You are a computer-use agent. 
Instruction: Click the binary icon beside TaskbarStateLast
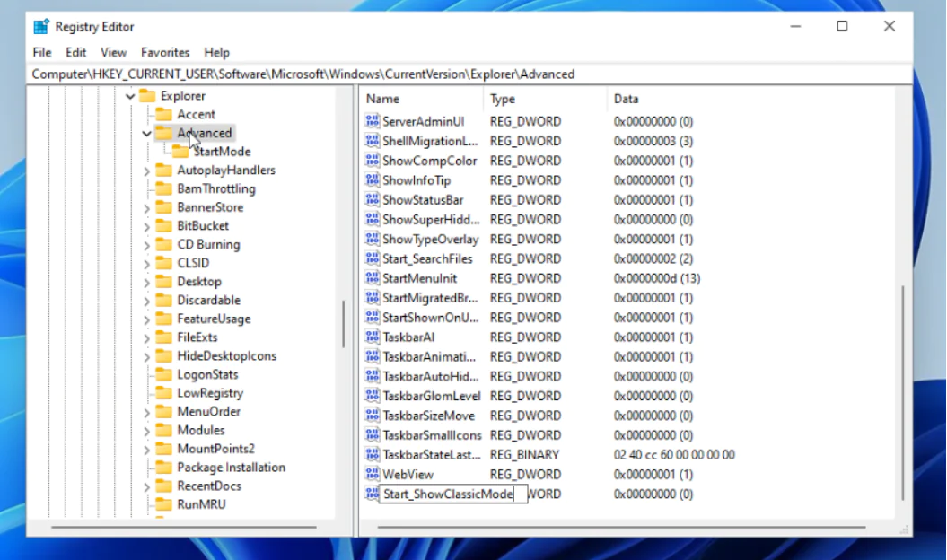click(x=373, y=454)
